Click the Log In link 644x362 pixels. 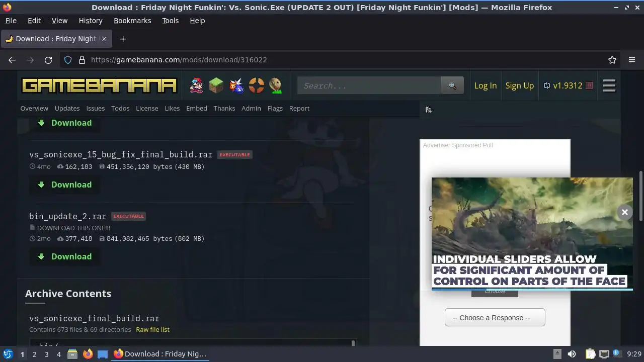click(x=485, y=85)
